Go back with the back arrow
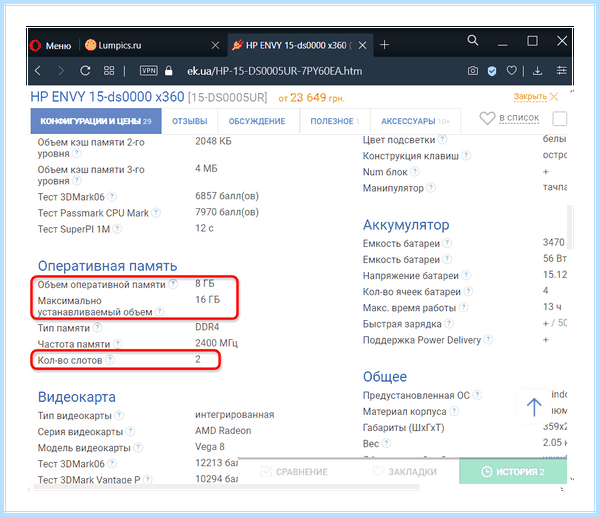600x517 pixels. click(x=38, y=70)
